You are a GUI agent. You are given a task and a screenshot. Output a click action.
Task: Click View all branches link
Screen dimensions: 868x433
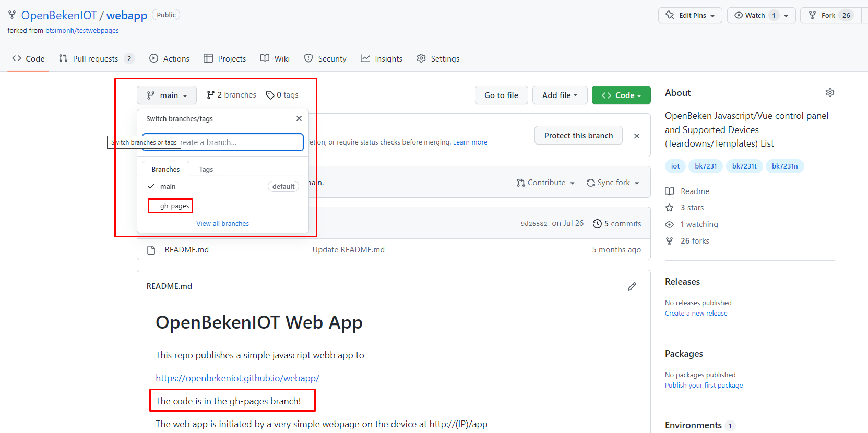[223, 223]
